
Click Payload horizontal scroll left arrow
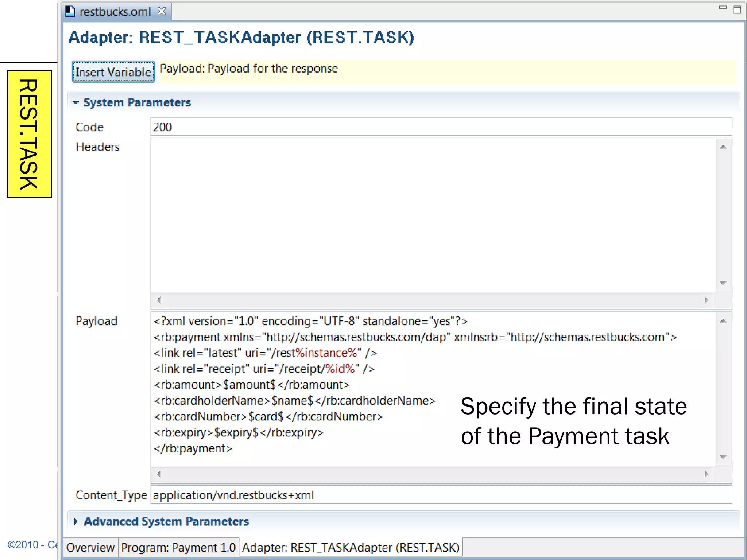coord(159,474)
